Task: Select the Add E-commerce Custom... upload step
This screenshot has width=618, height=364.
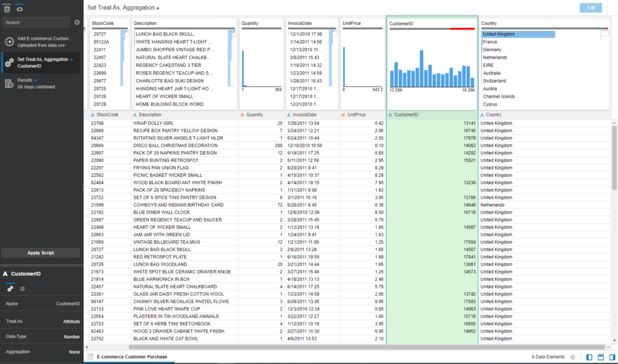Action: [41, 42]
